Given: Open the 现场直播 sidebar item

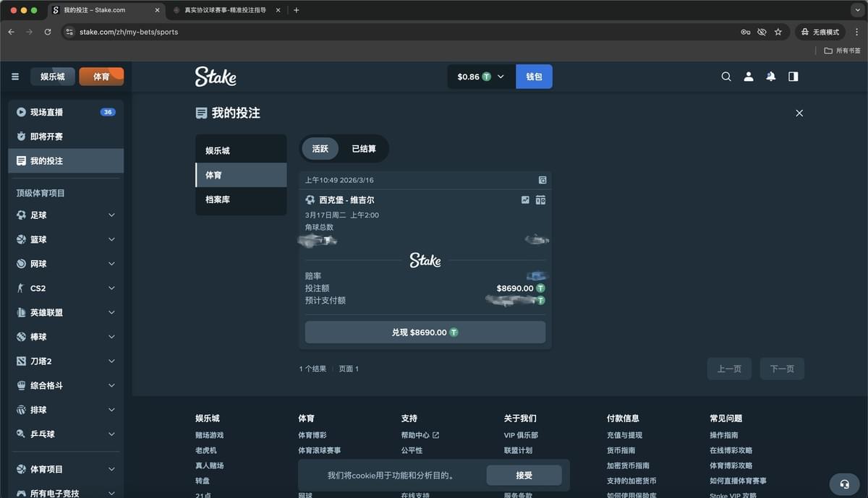Looking at the screenshot, I should (x=66, y=112).
